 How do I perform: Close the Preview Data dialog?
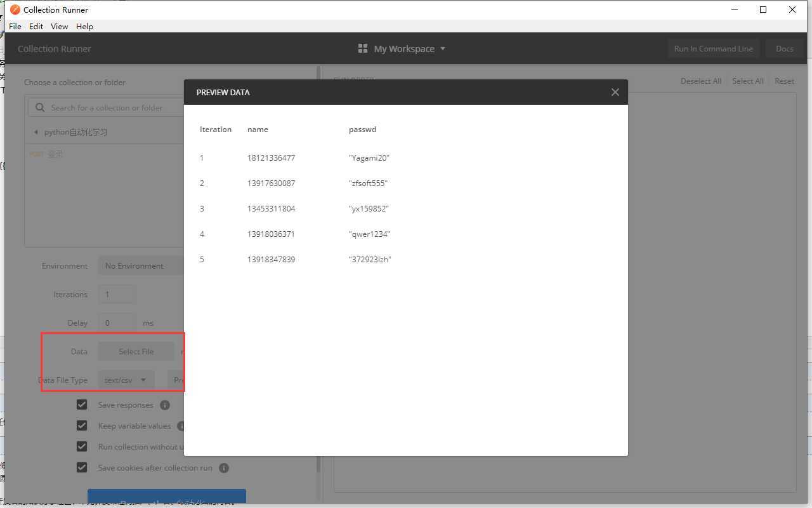coord(615,92)
